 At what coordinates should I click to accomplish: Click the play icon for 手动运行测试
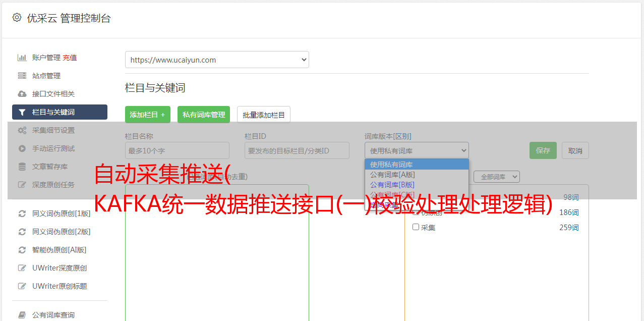click(x=22, y=148)
